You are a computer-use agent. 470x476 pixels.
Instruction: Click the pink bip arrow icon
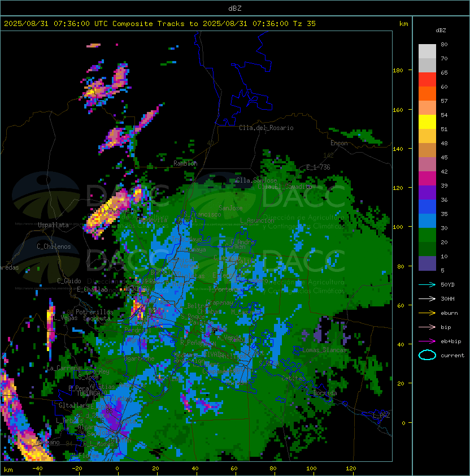point(427,327)
